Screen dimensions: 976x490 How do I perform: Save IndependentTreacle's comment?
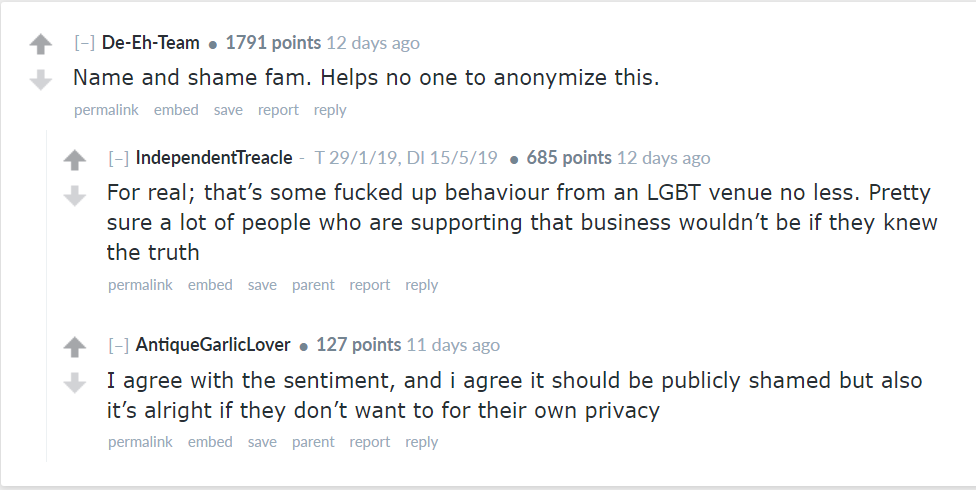pyautogui.click(x=262, y=285)
